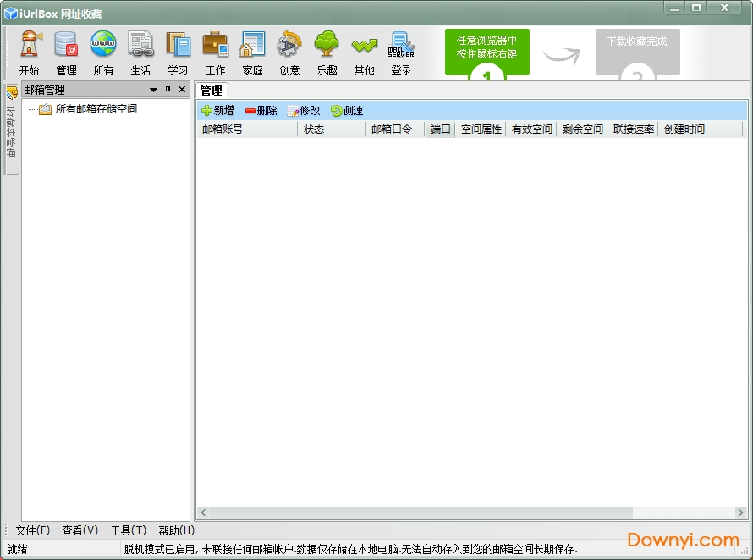Open the 文件(F) menu
The image size is (753, 560).
31,530
